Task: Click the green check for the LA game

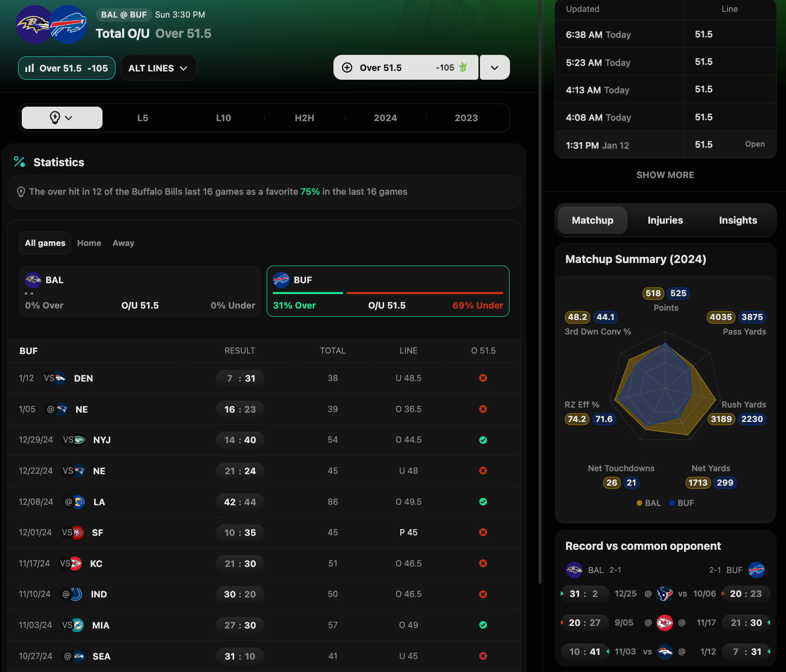Action: point(483,502)
